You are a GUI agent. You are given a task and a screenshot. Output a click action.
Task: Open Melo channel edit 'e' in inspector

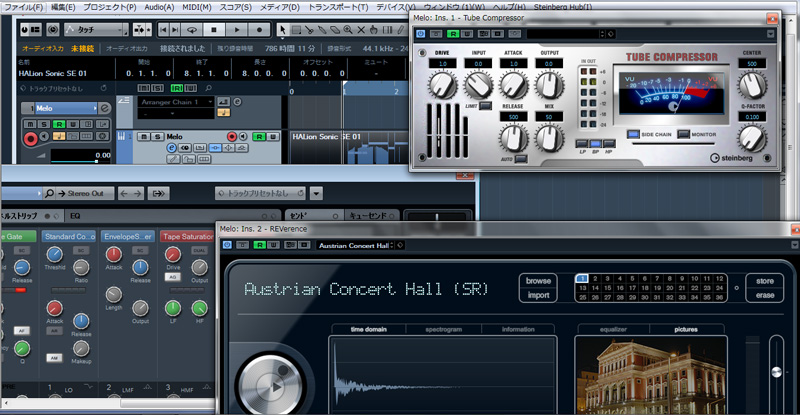click(x=105, y=108)
